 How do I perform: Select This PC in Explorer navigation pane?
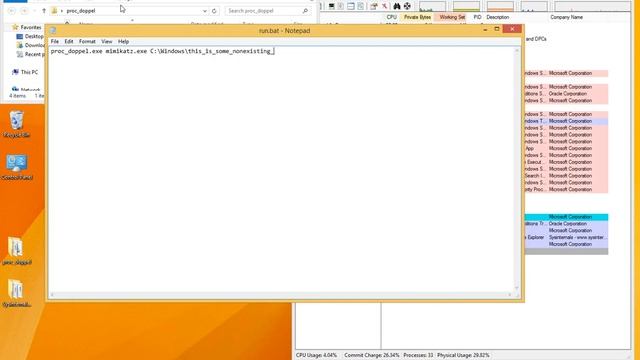(x=25, y=72)
